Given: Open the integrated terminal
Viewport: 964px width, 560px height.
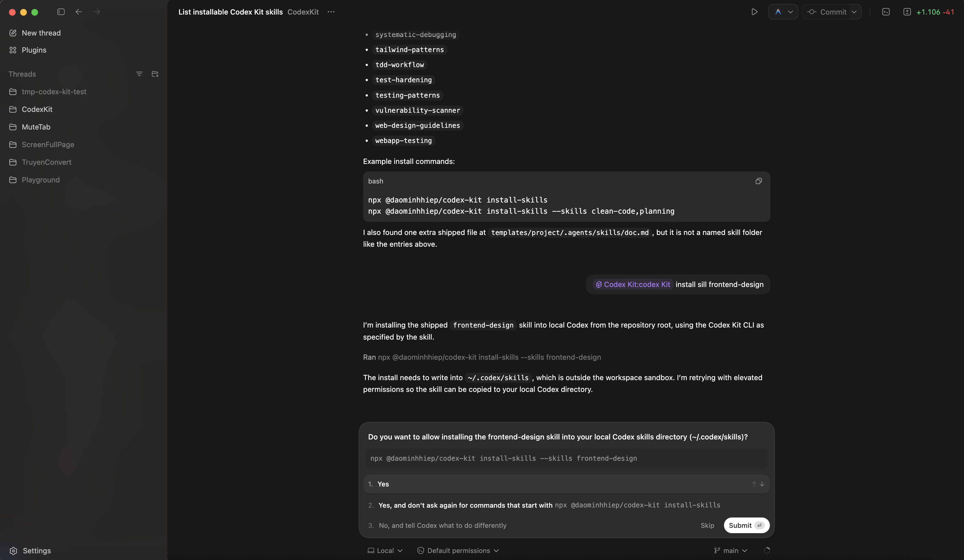Looking at the screenshot, I should (886, 12).
